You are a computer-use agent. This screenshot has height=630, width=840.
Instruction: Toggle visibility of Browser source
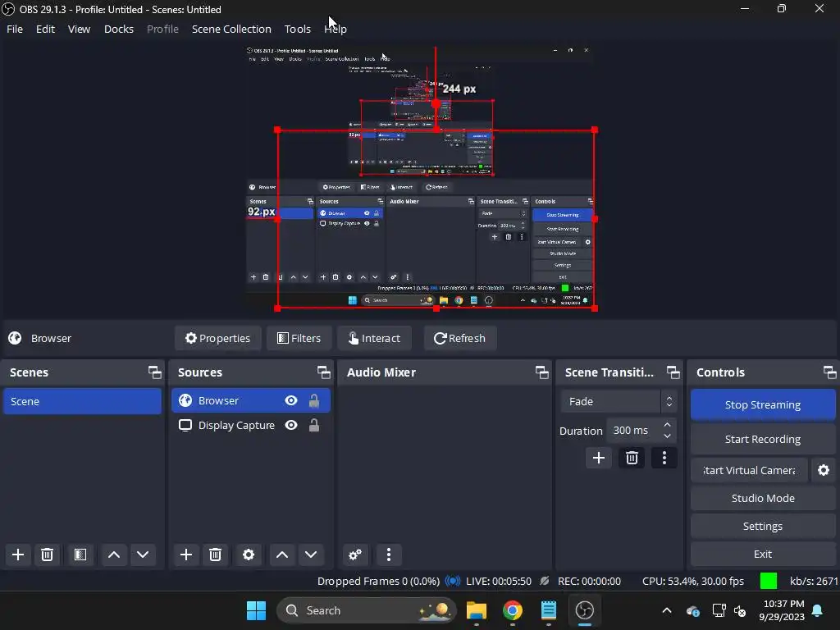[x=291, y=400]
